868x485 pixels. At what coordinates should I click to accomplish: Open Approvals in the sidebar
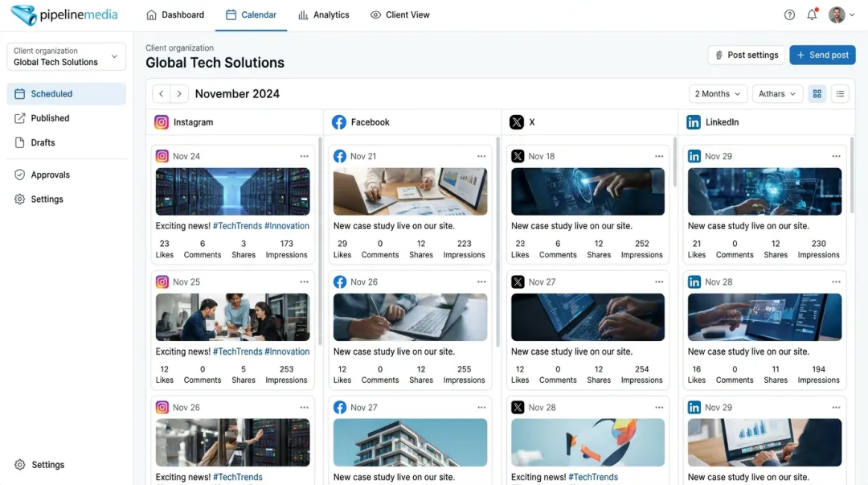(67, 175)
